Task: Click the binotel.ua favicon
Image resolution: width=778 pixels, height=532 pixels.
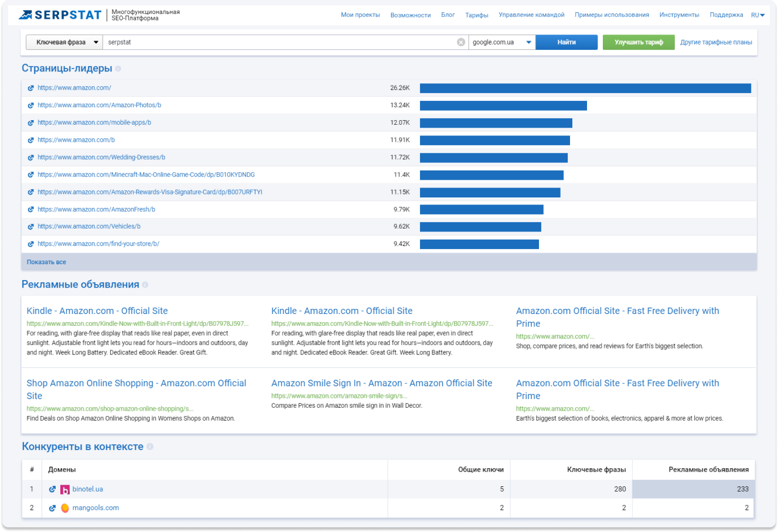Action: [x=65, y=489]
